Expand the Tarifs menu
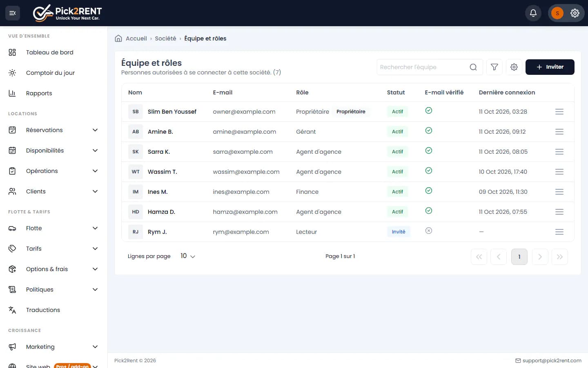The width and height of the screenshot is (588, 368). click(x=53, y=249)
